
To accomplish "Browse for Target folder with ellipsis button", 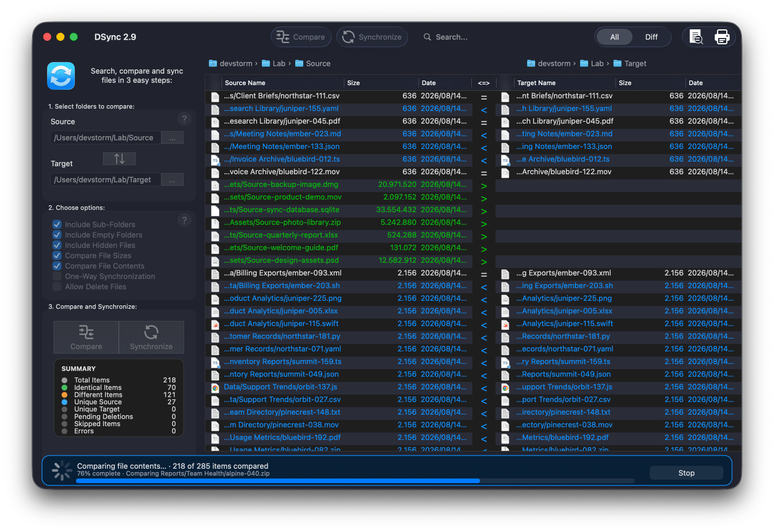I will tap(172, 180).
